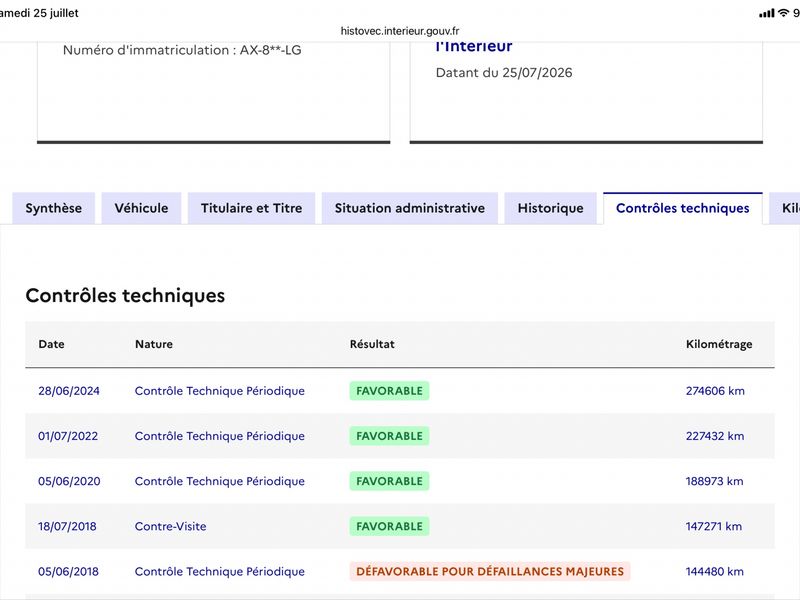This screenshot has width=800, height=600.
Task: Click 'Contrôle Technique Périodique' in the 05/06/2018 row
Action: [x=220, y=571]
